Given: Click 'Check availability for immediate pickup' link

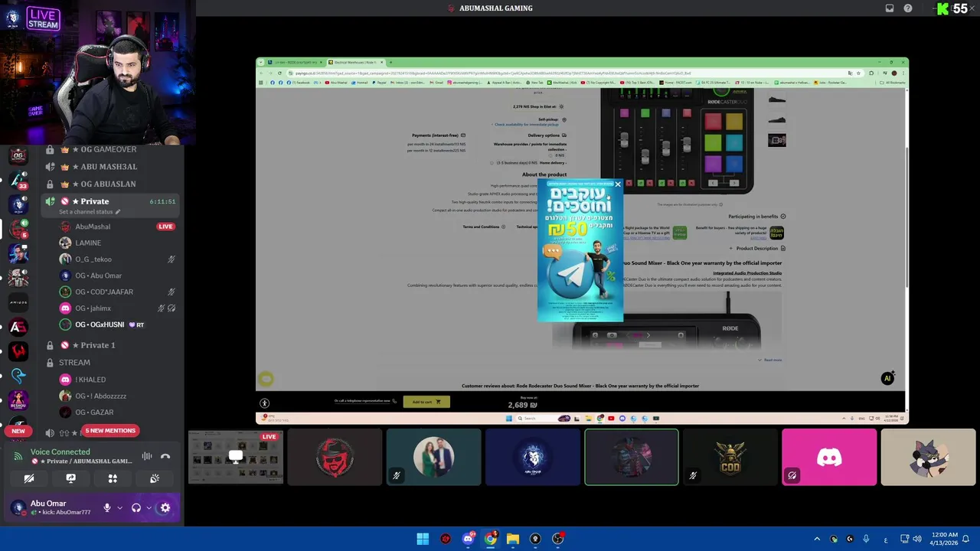Looking at the screenshot, I should click(x=526, y=125).
